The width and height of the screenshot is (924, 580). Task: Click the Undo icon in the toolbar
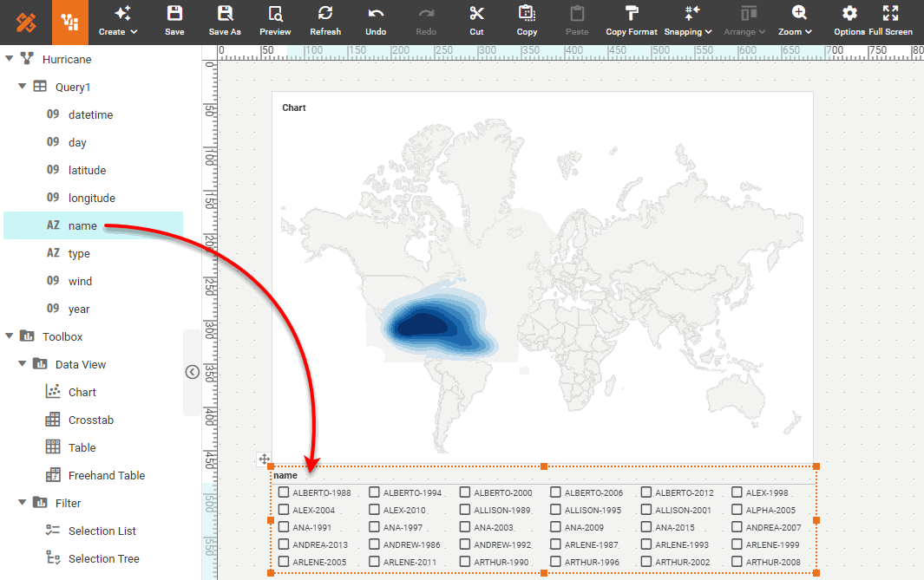(x=376, y=21)
